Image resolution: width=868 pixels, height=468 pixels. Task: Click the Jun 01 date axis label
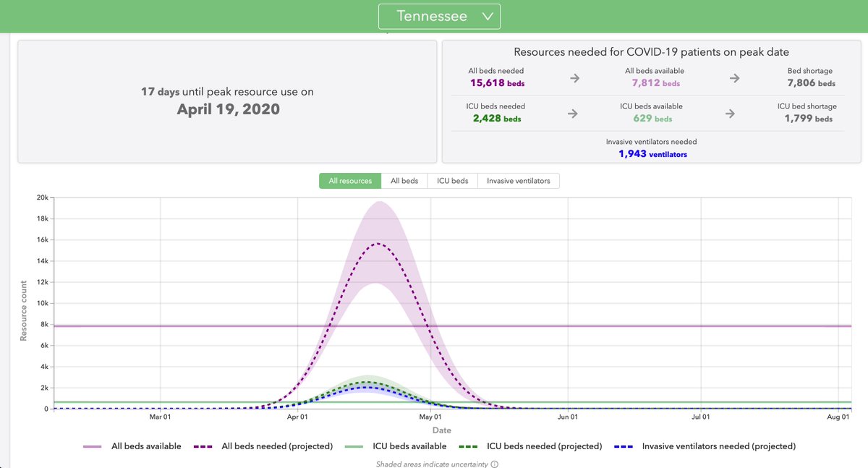[568, 417]
